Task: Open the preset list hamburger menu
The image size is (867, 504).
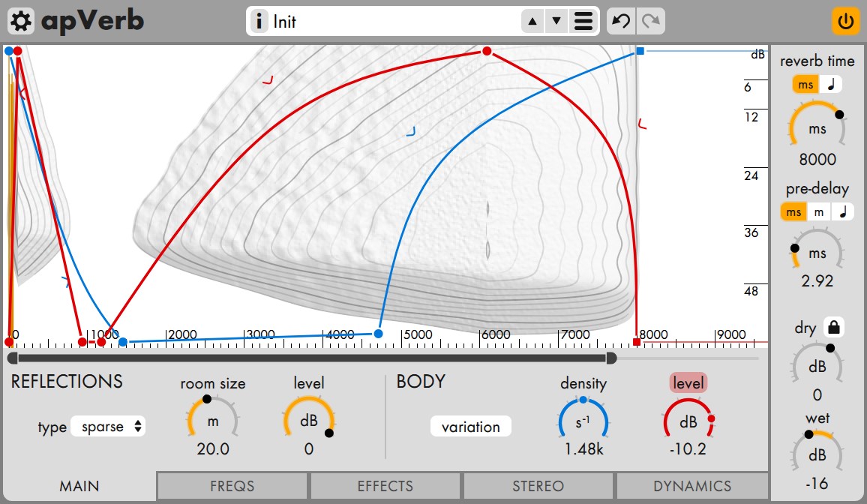Action: tap(583, 22)
